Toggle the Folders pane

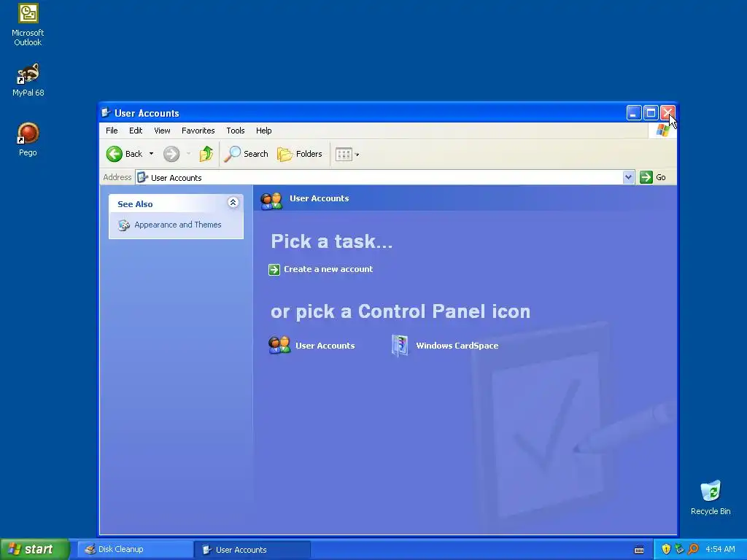click(300, 154)
